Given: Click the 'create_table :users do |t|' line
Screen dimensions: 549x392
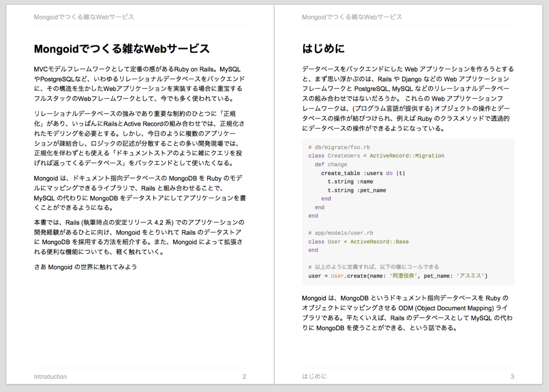Looking at the screenshot, I should (x=363, y=173).
